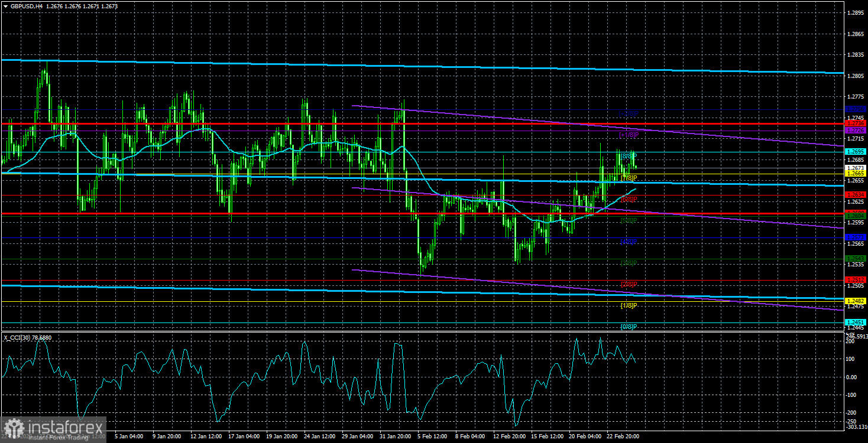Click the 19 Jan 20:00 time label
The image size is (868, 443).
(283, 437)
